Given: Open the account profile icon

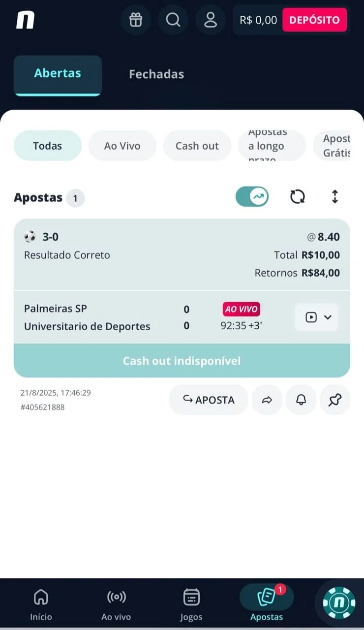Looking at the screenshot, I should [x=211, y=20].
